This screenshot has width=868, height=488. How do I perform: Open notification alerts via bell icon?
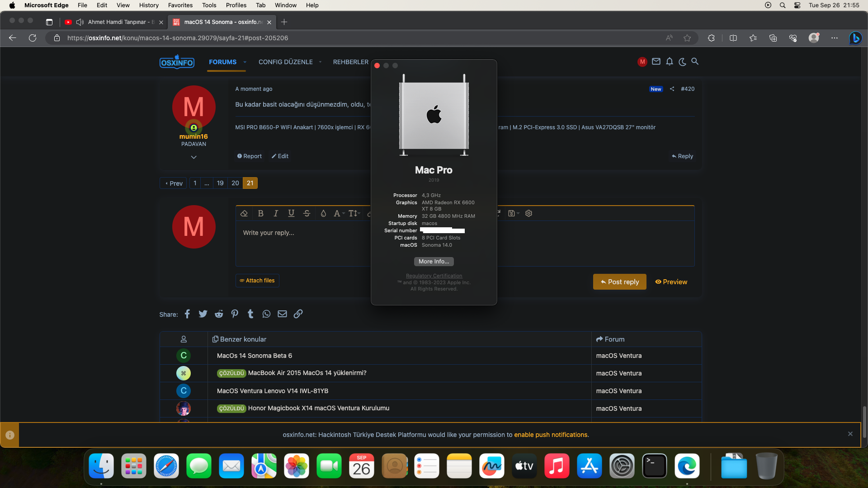(670, 61)
